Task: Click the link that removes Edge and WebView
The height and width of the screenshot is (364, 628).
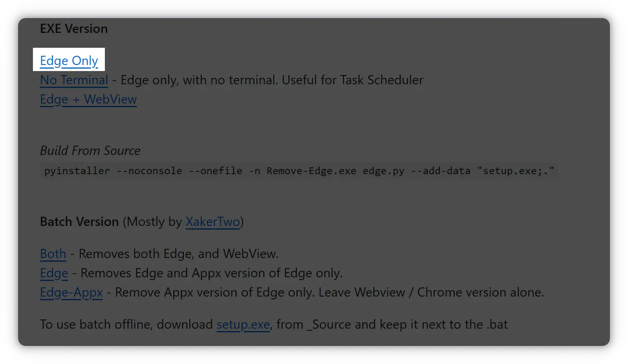Action: point(53,254)
